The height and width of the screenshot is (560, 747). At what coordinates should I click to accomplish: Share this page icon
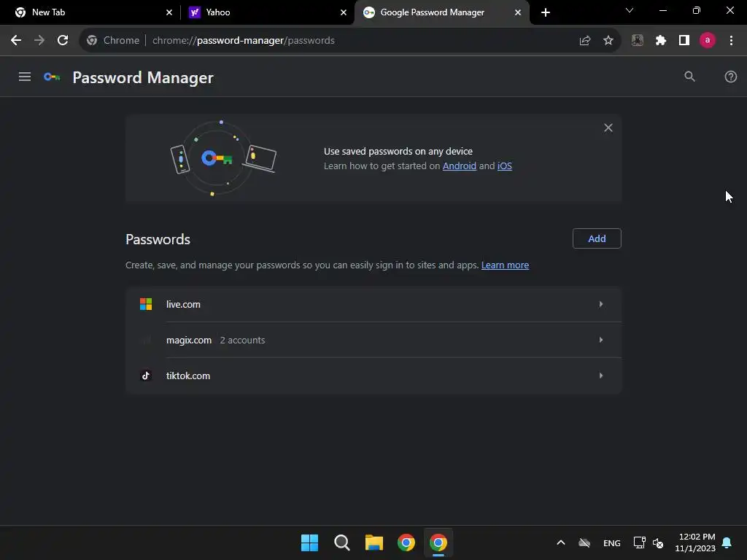click(x=584, y=41)
